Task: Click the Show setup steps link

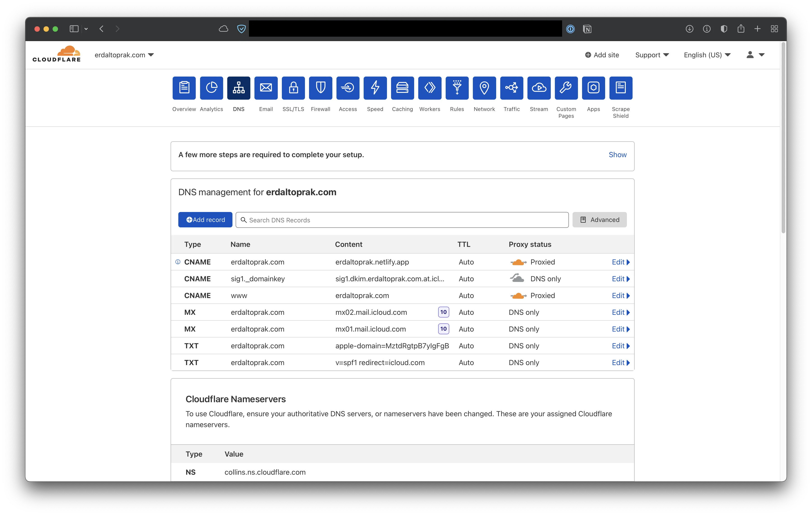Action: click(617, 155)
